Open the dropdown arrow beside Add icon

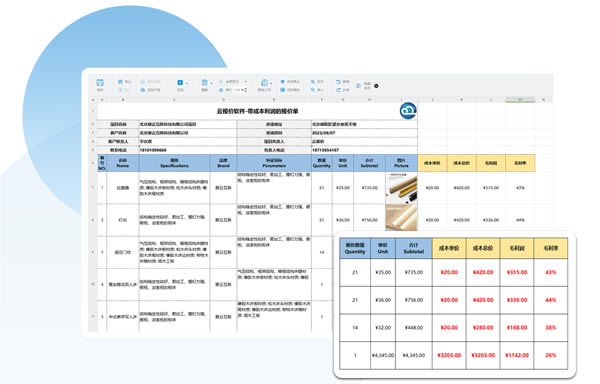point(187,83)
